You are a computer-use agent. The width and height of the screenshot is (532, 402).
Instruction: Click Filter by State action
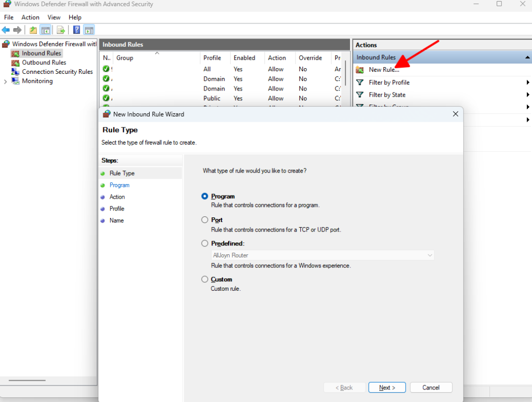[x=387, y=95]
